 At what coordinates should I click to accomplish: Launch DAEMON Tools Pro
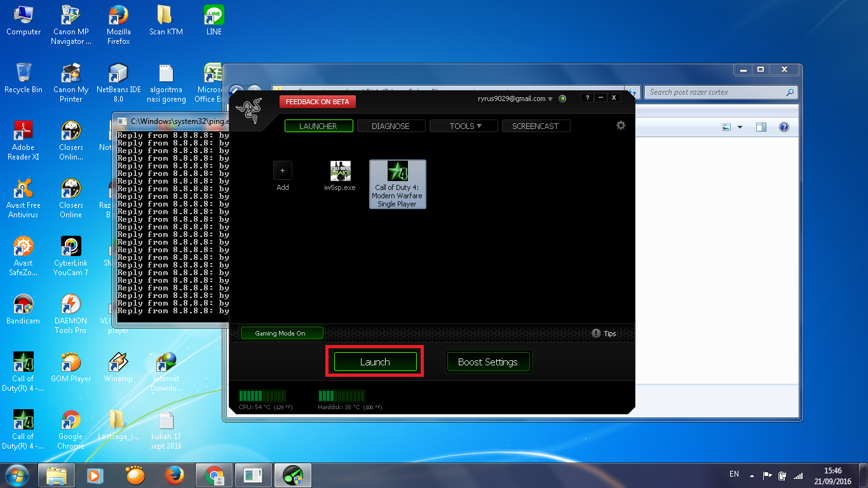pyautogui.click(x=71, y=315)
